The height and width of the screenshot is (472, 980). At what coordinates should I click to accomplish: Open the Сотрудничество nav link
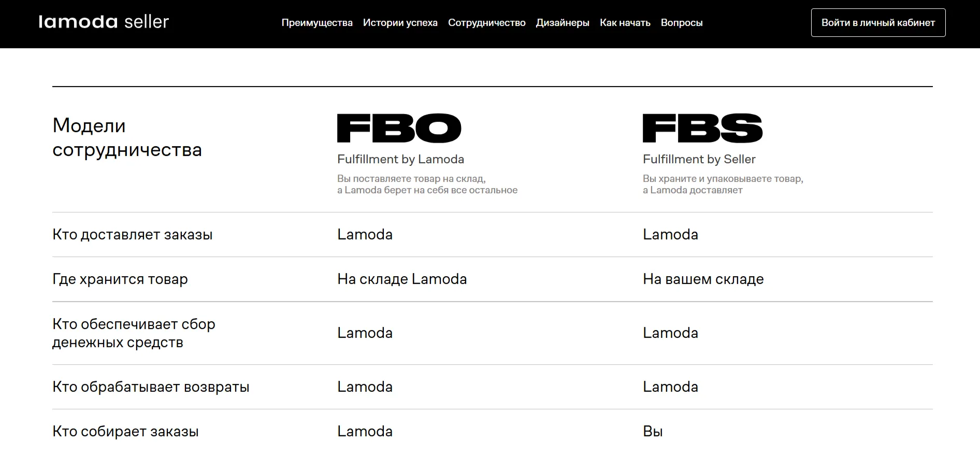[x=486, y=23]
